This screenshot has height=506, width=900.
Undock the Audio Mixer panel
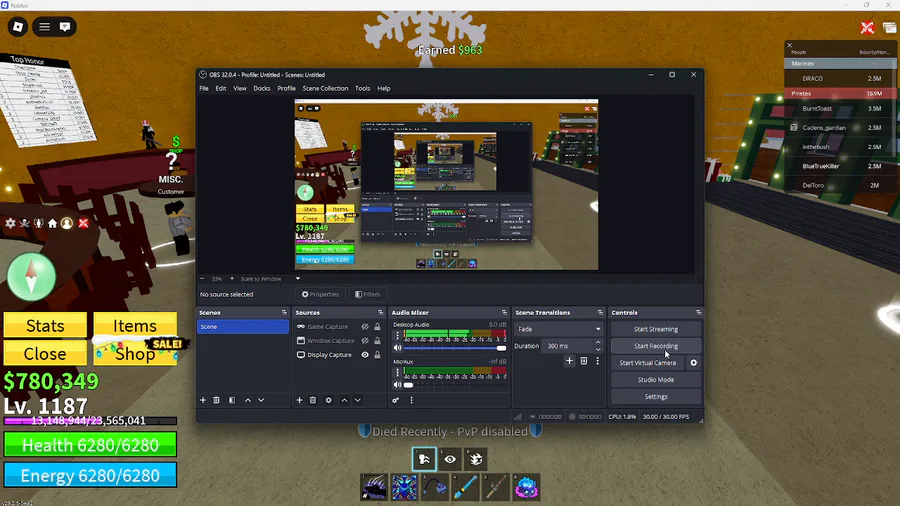pyautogui.click(x=505, y=313)
